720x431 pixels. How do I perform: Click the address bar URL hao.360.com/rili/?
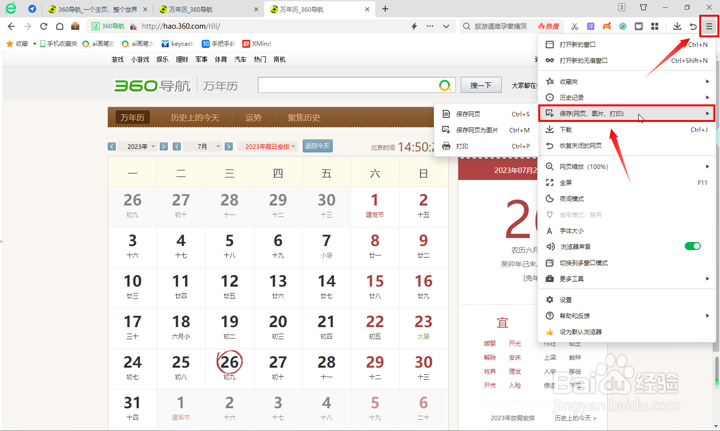181,27
